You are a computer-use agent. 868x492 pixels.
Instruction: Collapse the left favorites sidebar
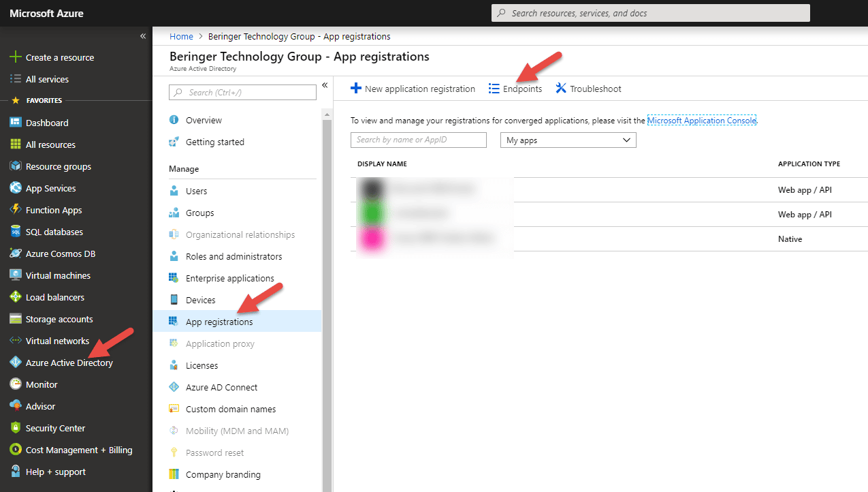pos(143,36)
